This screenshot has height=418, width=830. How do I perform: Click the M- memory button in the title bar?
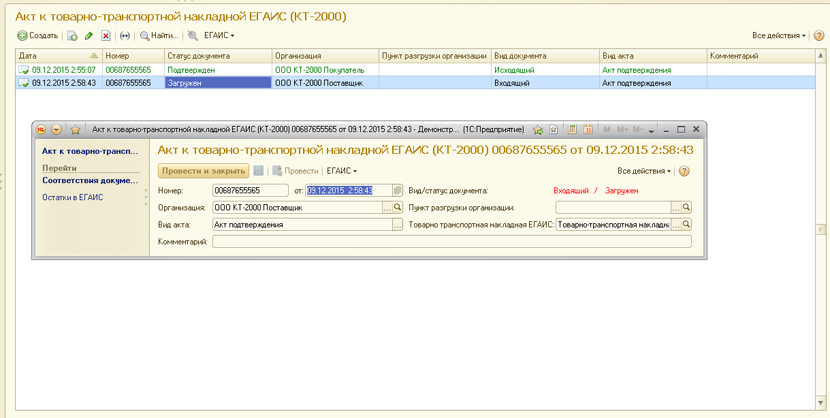pos(638,129)
